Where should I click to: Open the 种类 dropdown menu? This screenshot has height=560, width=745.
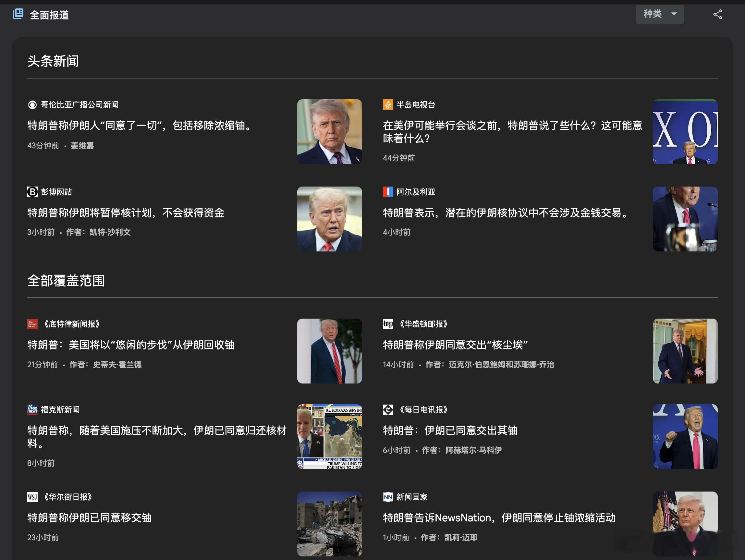point(659,14)
